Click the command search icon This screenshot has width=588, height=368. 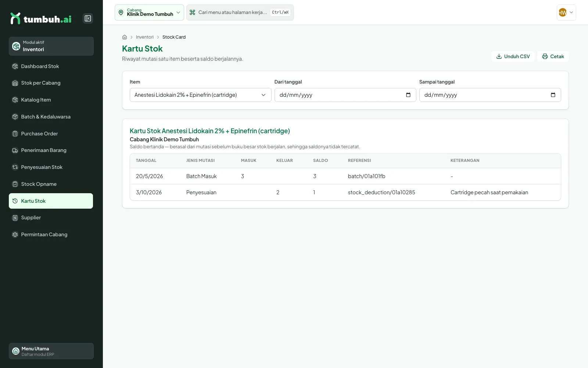[x=192, y=13]
